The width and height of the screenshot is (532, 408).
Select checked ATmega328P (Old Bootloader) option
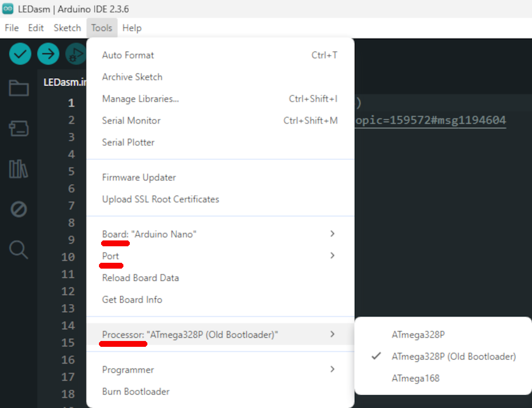point(443,356)
